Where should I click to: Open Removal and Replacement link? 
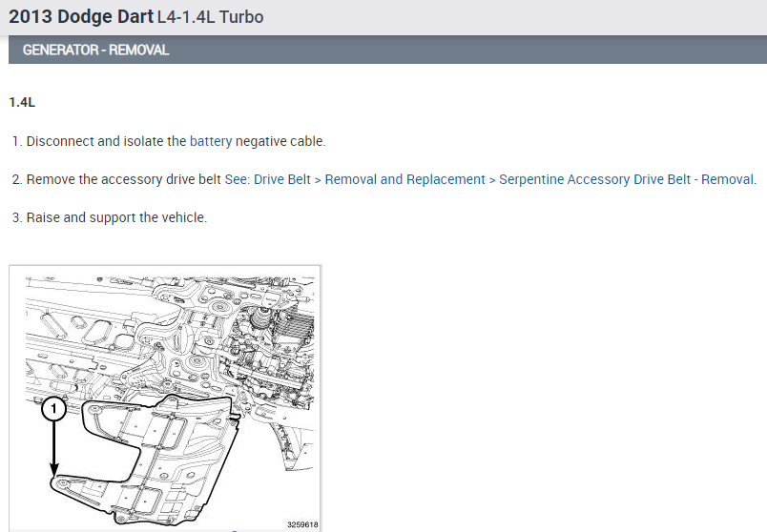point(405,179)
